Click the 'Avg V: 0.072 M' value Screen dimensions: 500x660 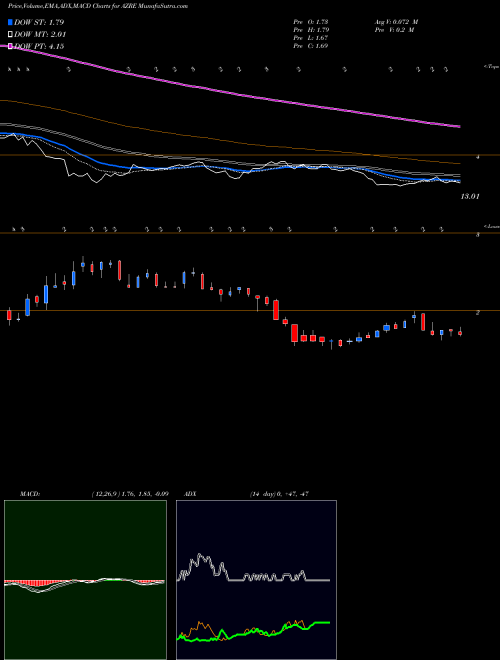click(x=396, y=22)
